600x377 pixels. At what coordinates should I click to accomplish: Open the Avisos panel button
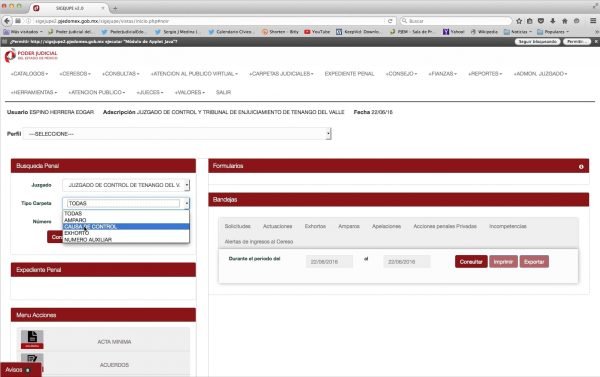(20, 370)
